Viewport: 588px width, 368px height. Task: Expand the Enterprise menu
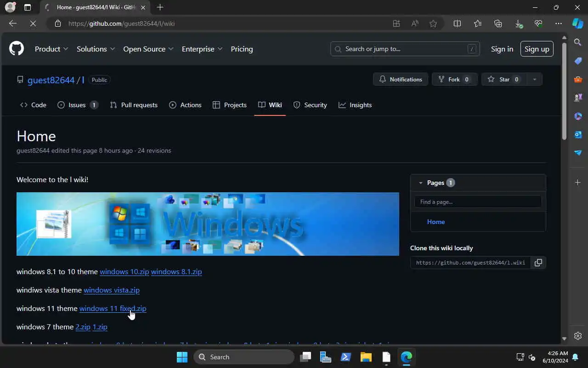202,49
